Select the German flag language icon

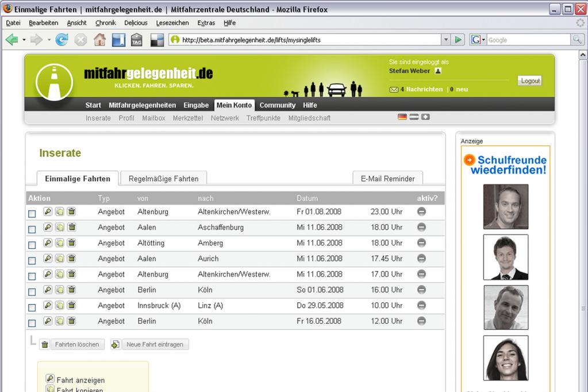[402, 117]
